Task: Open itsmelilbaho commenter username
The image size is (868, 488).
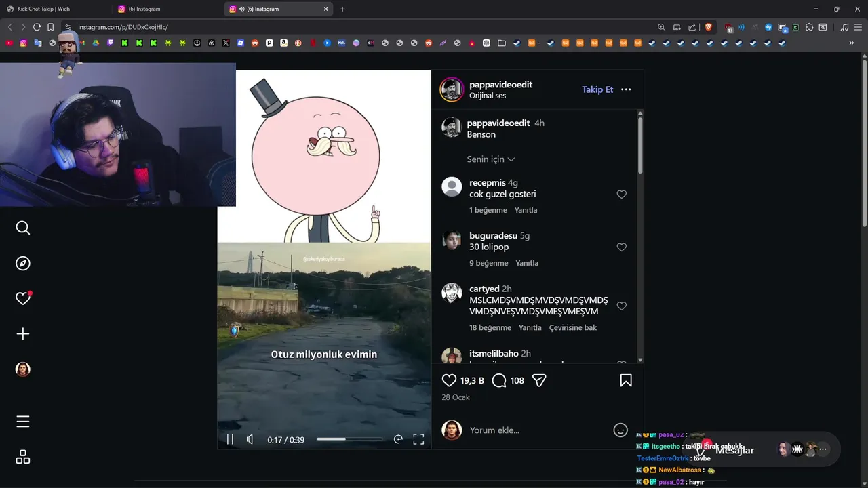Action: click(494, 353)
